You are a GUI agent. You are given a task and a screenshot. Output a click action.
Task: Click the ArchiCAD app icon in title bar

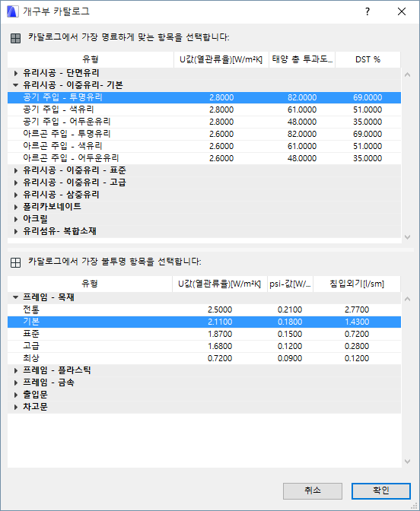coord(12,11)
